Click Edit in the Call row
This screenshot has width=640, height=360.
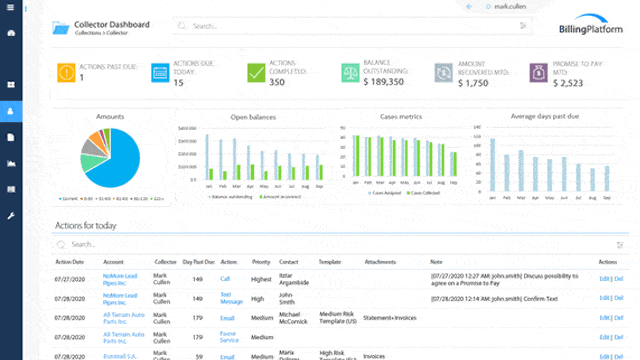(604, 279)
